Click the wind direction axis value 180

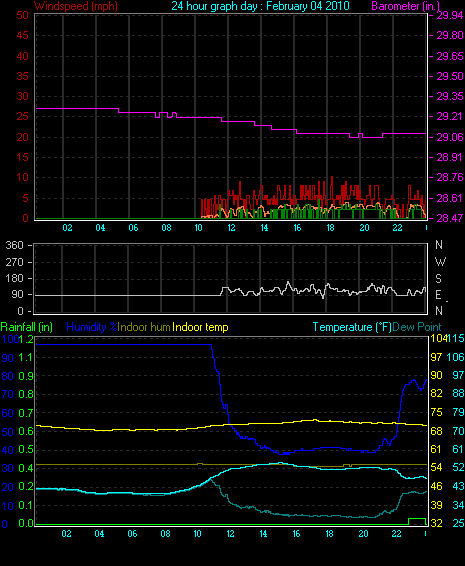[14, 278]
